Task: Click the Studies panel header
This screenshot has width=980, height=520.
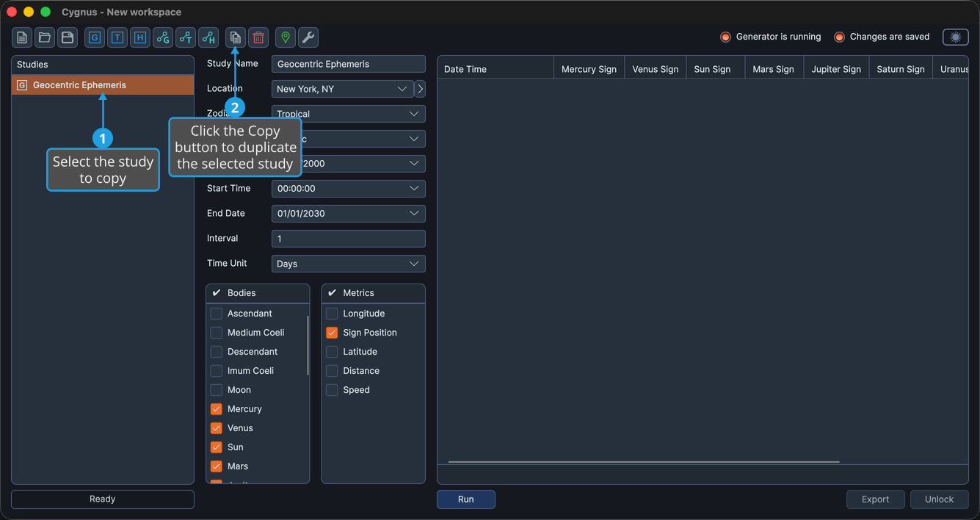Action: [x=103, y=65]
